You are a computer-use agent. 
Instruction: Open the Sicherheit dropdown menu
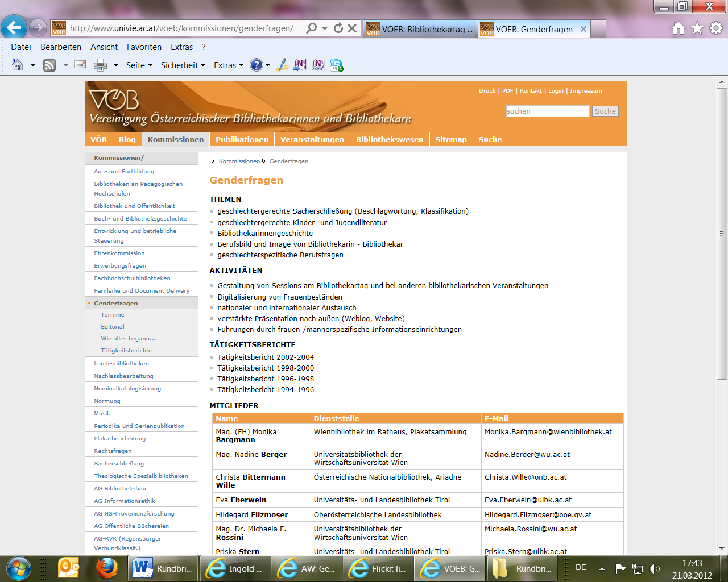pos(183,65)
